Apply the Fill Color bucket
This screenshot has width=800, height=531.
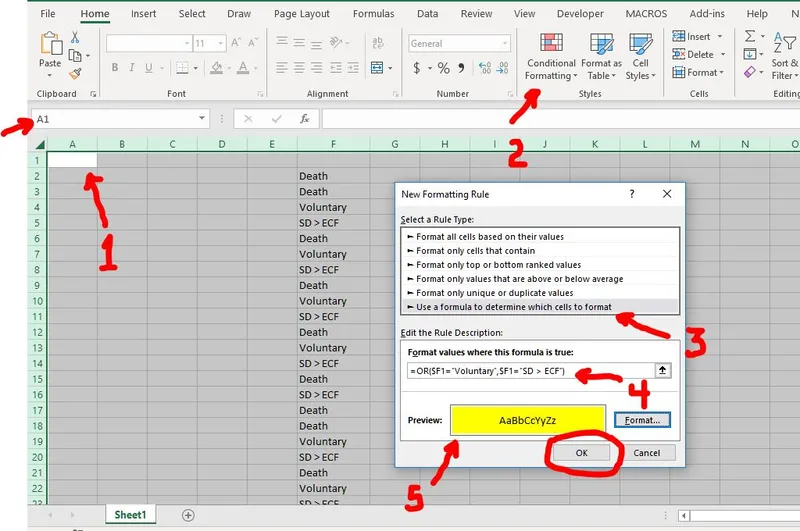(216, 67)
